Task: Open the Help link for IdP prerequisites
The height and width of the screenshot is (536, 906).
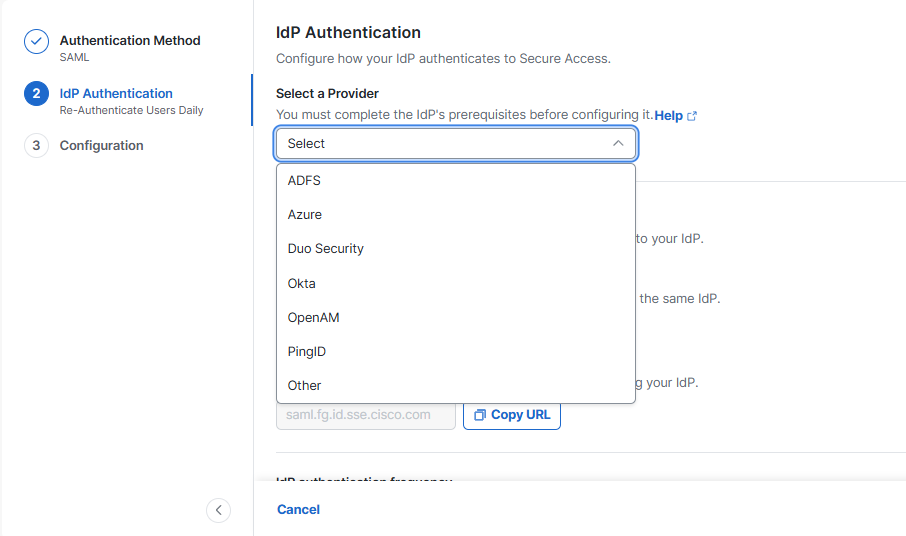Action: [x=668, y=116]
